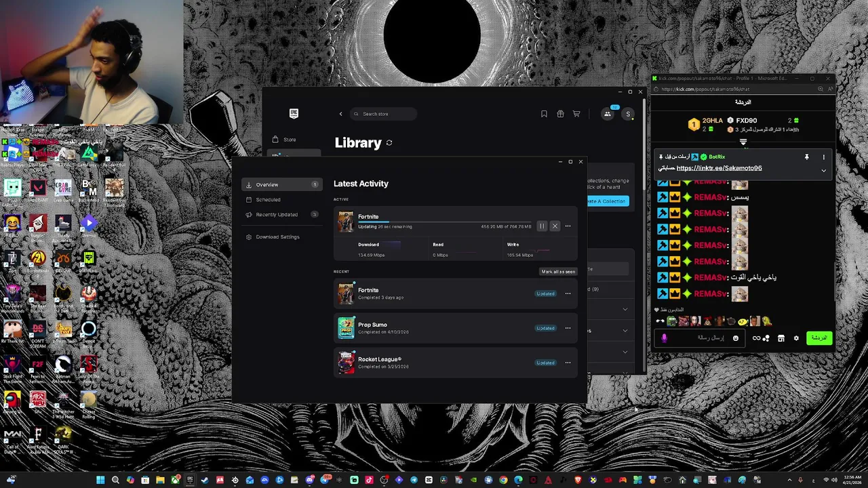Cancel the Fortnite update with the X button
The image size is (868, 488).
tap(555, 226)
